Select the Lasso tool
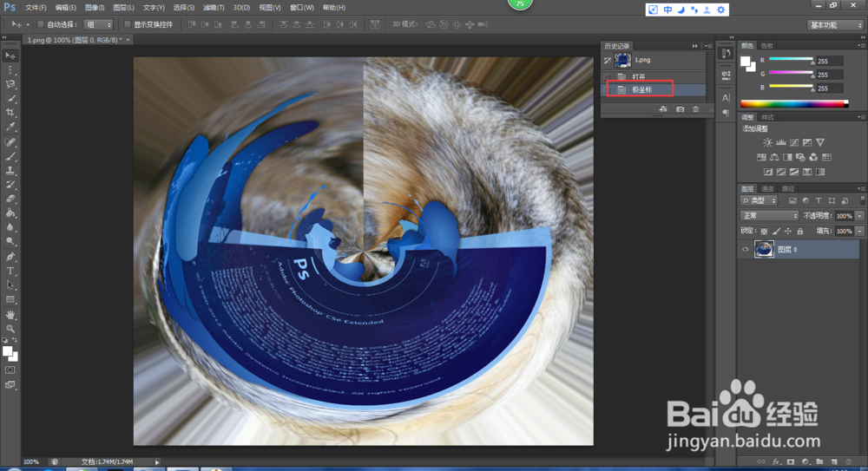The width and height of the screenshot is (868, 471). pyautogui.click(x=10, y=84)
